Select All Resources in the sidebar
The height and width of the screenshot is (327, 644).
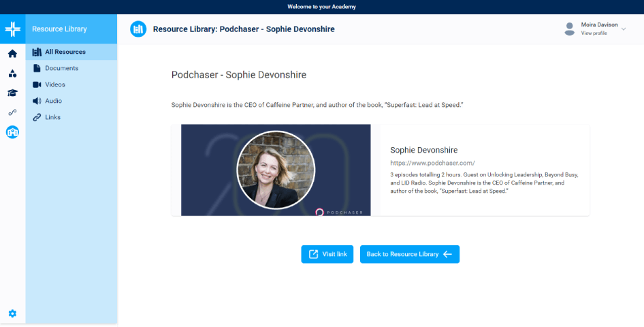(x=65, y=52)
